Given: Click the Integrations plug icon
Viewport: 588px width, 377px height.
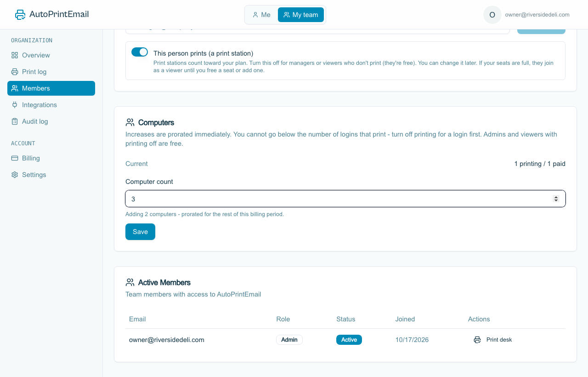Looking at the screenshot, I should pos(15,105).
